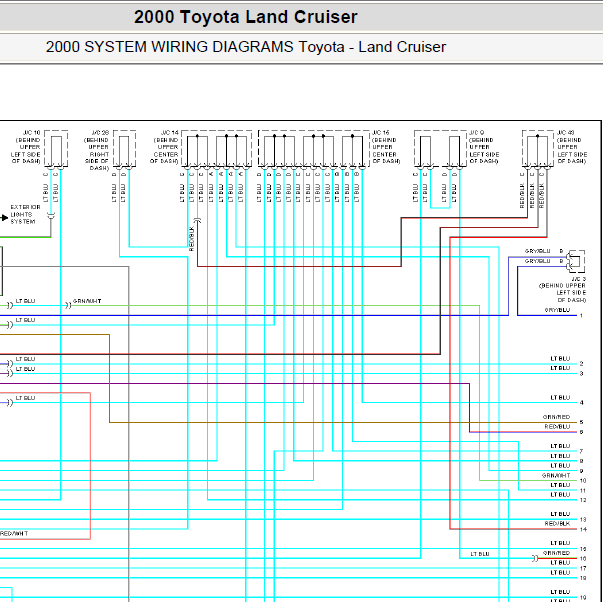Screen dimensions: 603x602
Task: Click terminal number 18 on right edge
Action: (583, 578)
